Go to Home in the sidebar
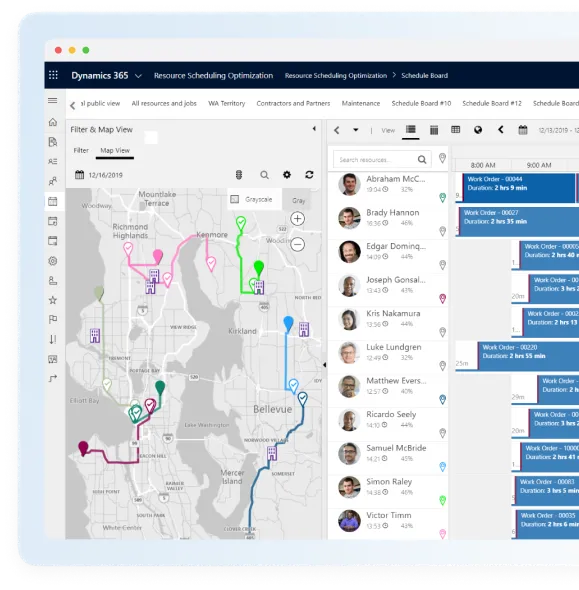Image resolution: width=579 pixels, height=590 pixels. pos(53,122)
